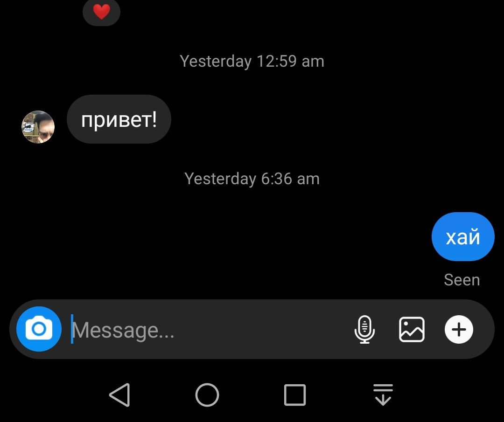This screenshot has width=504, height=422.
Task: Select the blue хай message bubble
Action: 463,237
